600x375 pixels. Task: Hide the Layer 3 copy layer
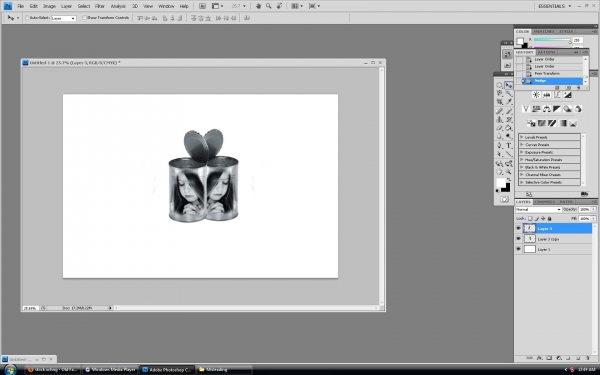[518, 239]
